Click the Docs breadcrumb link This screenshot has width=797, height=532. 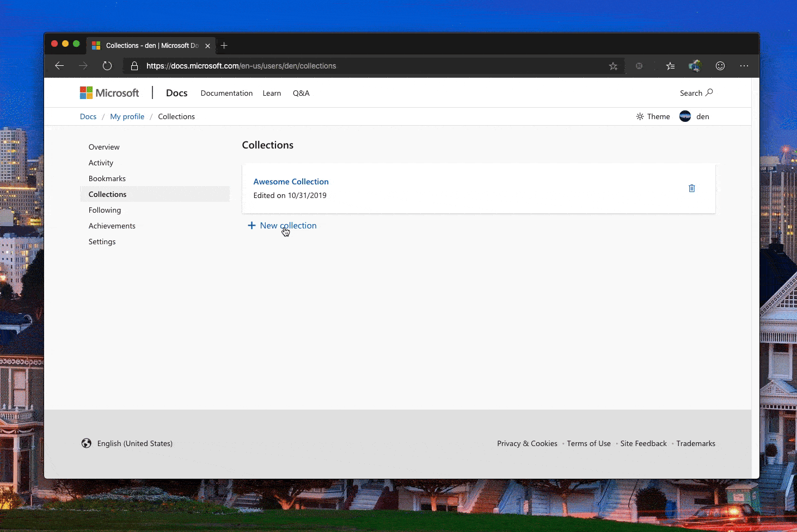(x=88, y=116)
